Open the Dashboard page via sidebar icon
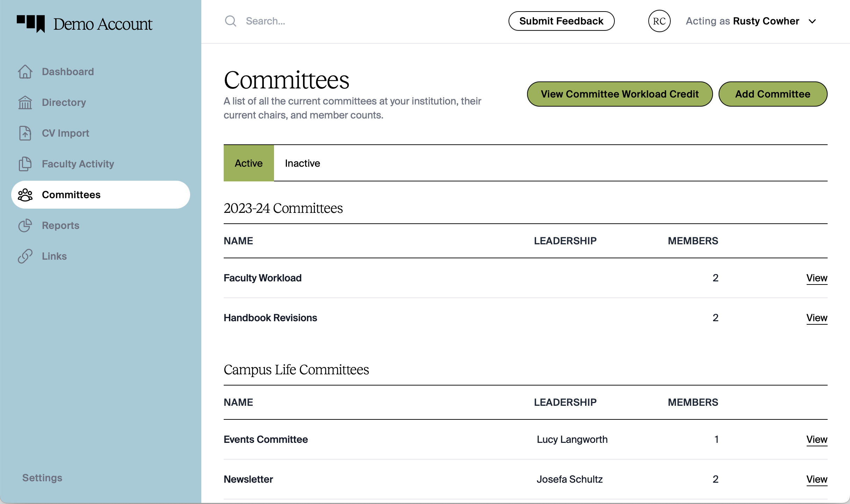The height and width of the screenshot is (504, 850). pos(25,72)
